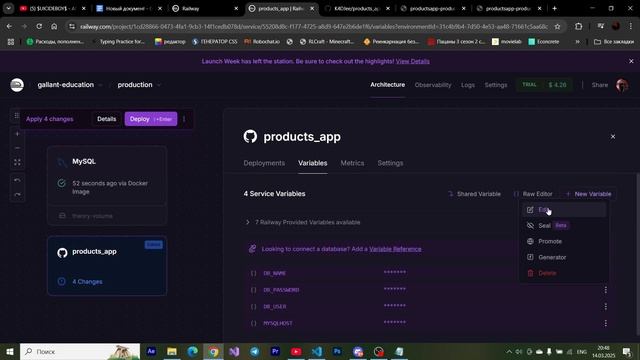640x360 pixels.
Task: Open the user avatar menu
Action: pos(622,85)
